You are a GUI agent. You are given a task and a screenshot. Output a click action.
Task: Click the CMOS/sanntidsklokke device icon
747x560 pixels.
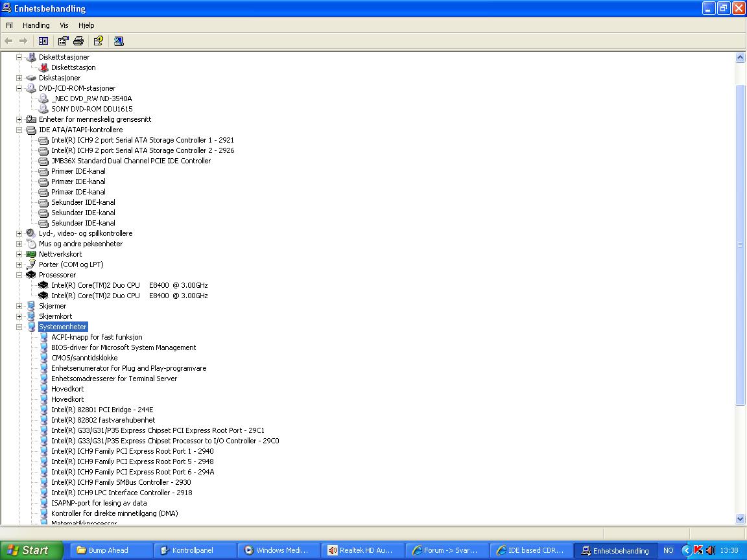point(43,358)
